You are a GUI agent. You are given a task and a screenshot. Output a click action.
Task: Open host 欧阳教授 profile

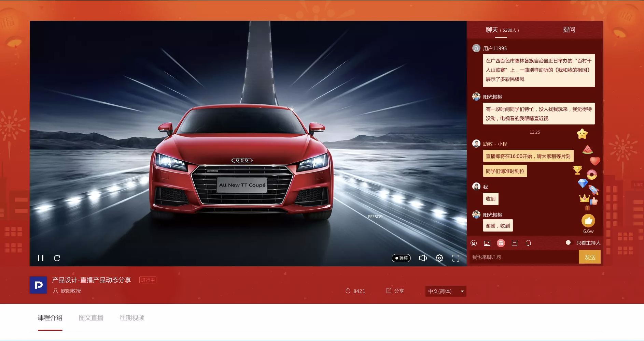pos(67,291)
